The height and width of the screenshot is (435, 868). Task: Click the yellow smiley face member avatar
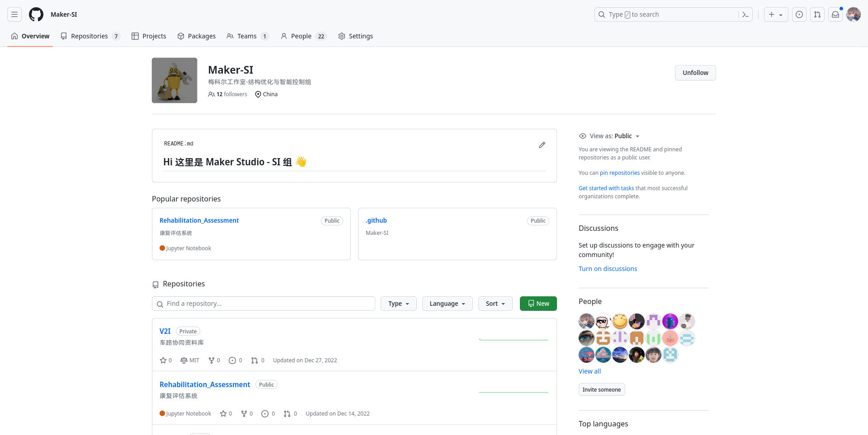click(x=620, y=321)
